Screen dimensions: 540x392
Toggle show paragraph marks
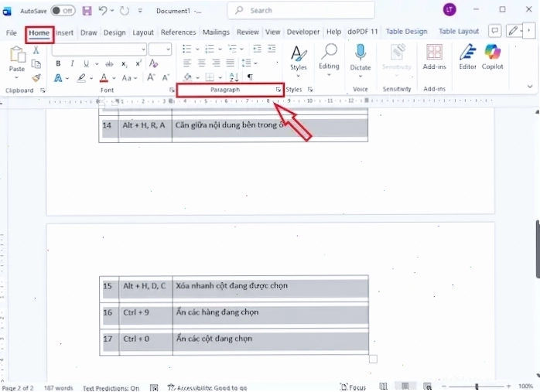(x=250, y=77)
